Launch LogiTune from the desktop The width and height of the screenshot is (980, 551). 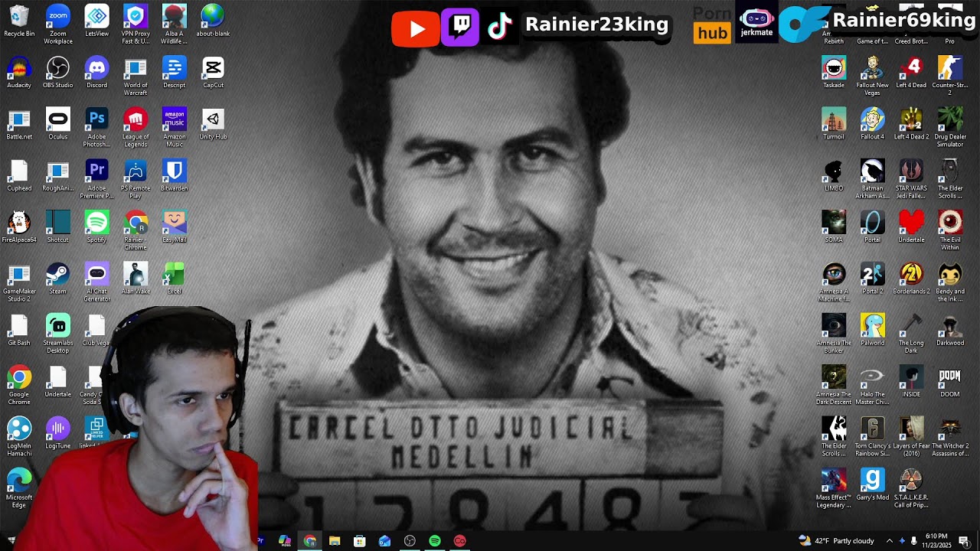(58, 433)
